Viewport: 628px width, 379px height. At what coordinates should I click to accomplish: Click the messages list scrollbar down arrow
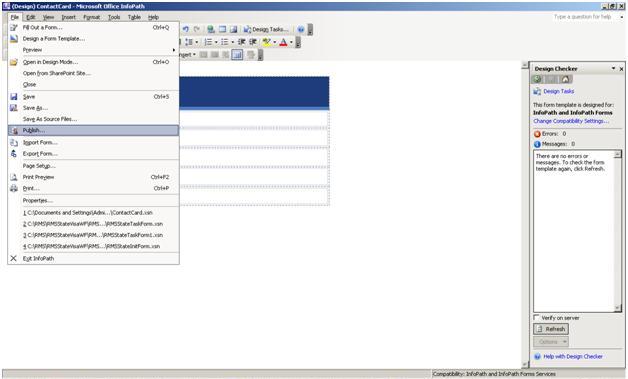[x=618, y=308]
